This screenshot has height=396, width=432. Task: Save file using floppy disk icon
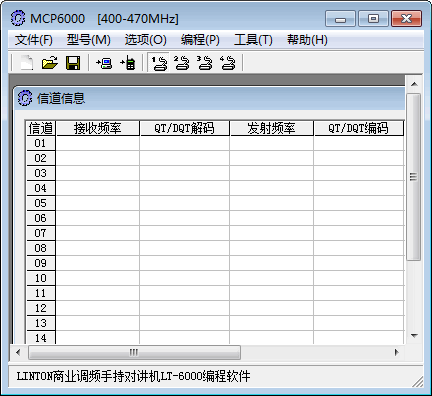point(73,63)
